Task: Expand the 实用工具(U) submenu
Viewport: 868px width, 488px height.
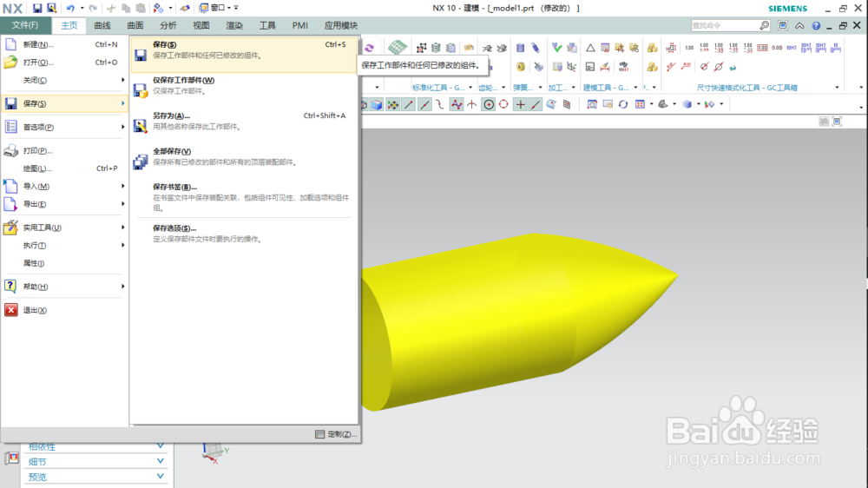Action: point(64,228)
